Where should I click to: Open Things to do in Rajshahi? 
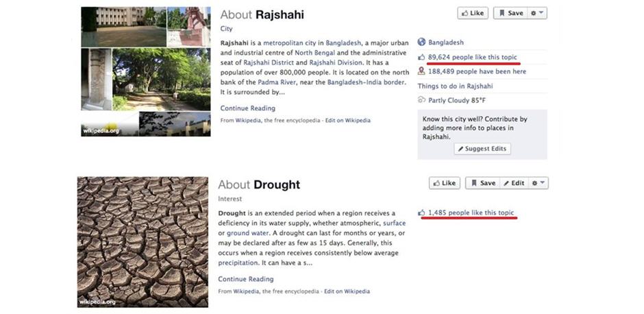click(455, 86)
